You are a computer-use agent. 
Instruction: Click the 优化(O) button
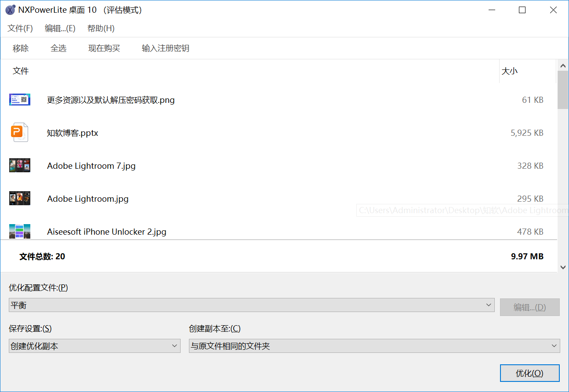point(530,374)
